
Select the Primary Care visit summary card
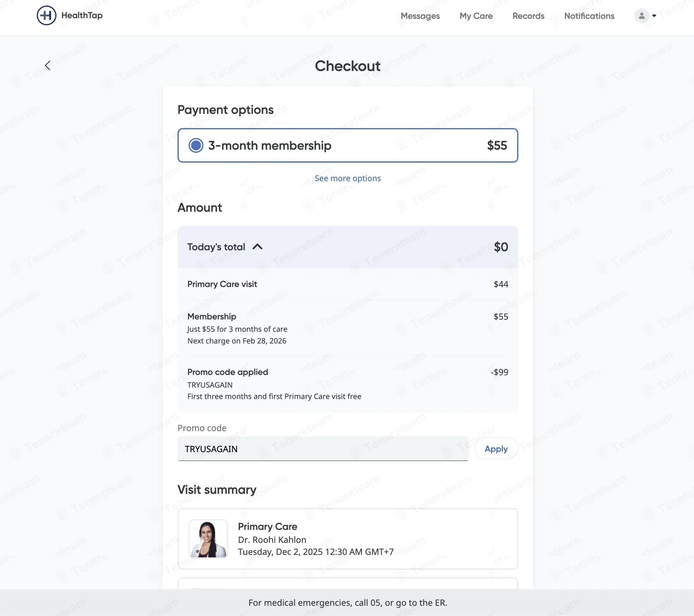tap(348, 539)
